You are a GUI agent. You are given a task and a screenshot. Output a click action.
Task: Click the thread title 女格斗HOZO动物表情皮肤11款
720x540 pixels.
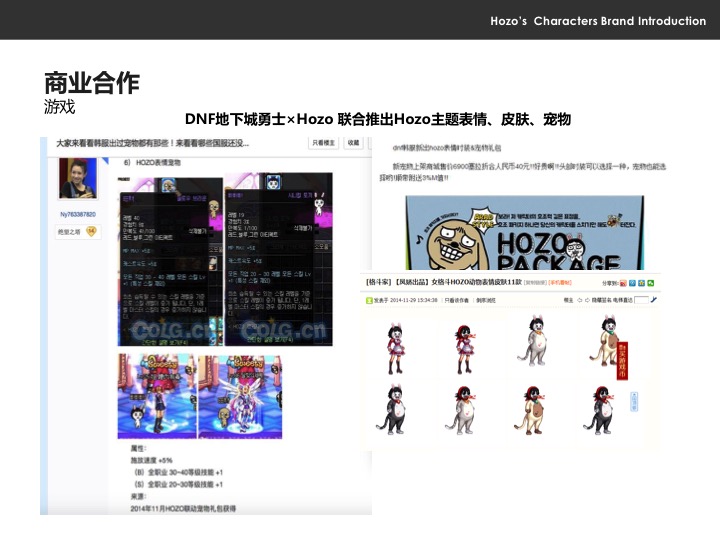tap(476, 282)
